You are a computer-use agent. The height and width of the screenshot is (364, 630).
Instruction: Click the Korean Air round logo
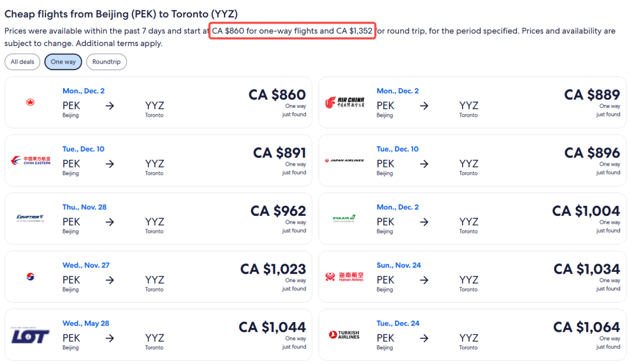point(30,276)
